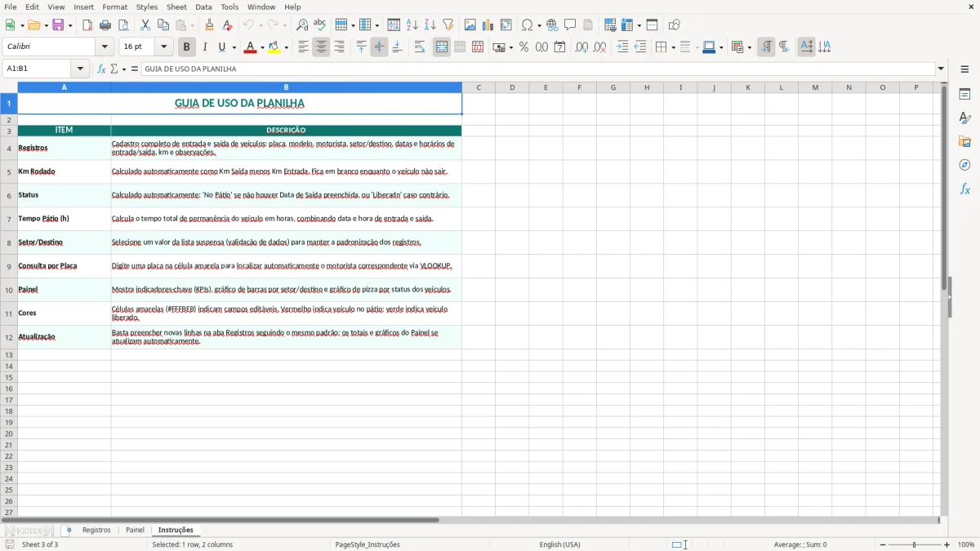Click Add Decimal Place icon
This screenshot has width=980, height=551.
581,47
